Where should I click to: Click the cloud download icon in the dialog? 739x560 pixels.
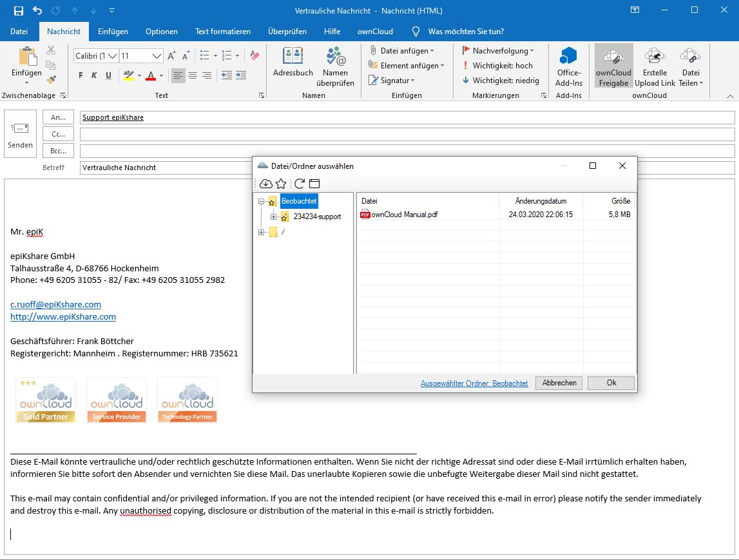point(266,184)
